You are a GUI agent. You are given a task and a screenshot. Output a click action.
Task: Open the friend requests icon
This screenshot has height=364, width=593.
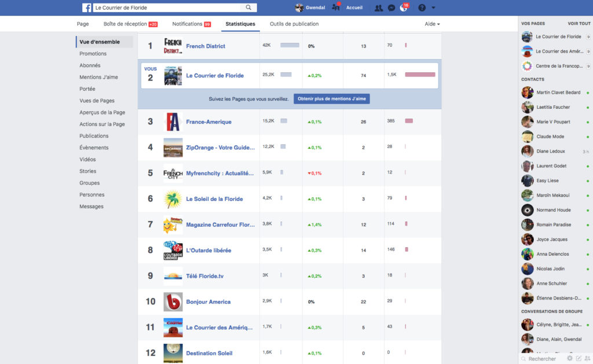378,8
